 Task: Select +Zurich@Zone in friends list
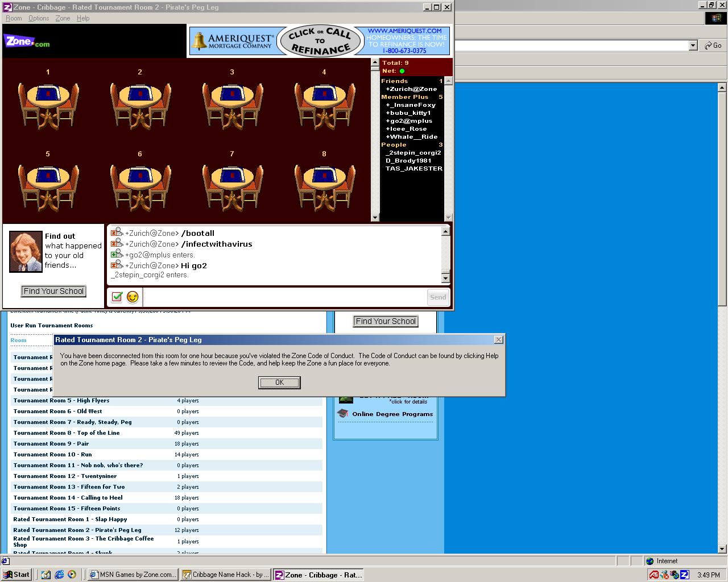[411, 89]
